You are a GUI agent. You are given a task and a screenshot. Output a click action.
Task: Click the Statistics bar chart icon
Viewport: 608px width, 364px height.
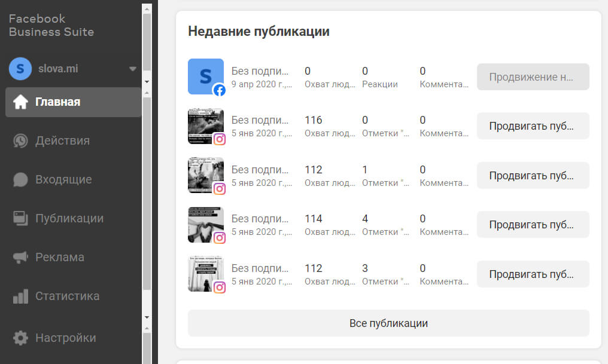coord(20,296)
